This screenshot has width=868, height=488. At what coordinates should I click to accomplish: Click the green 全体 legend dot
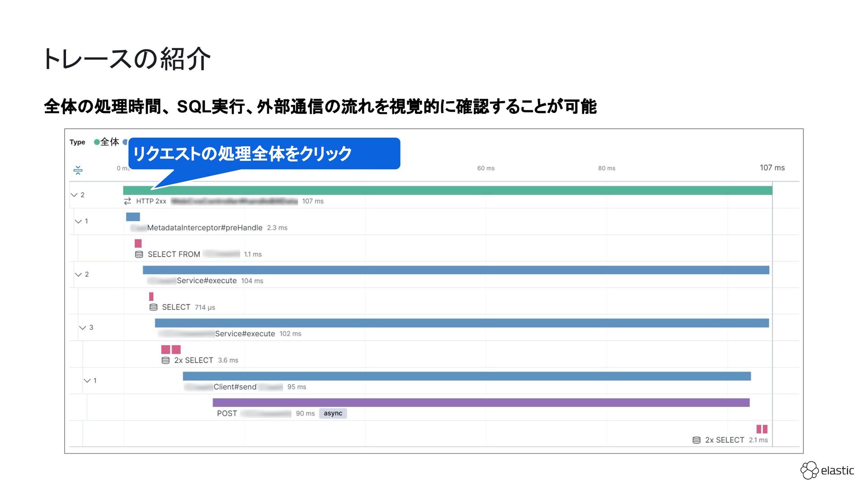coord(96,142)
